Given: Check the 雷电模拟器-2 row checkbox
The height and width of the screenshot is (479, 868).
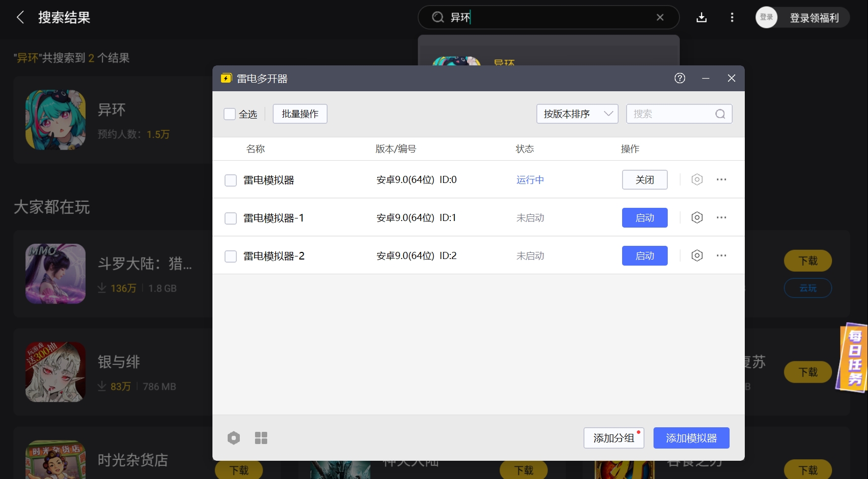Looking at the screenshot, I should coord(230,255).
